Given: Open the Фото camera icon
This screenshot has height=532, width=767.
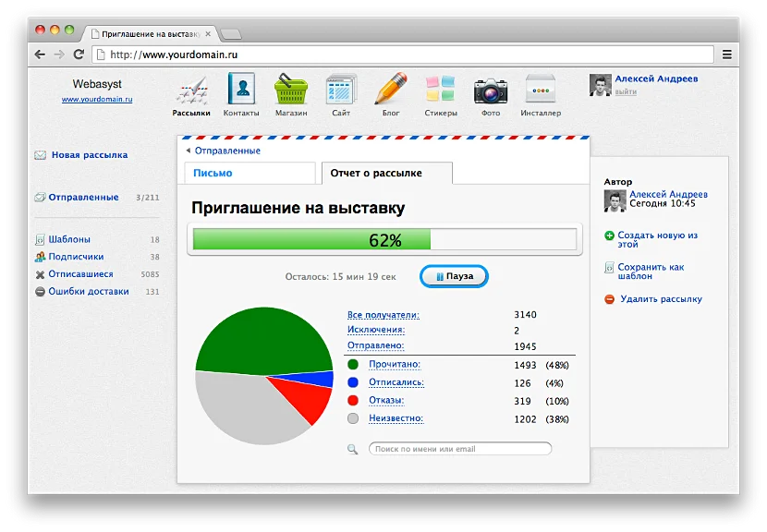Looking at the screenshot, I should pos(491,91).
